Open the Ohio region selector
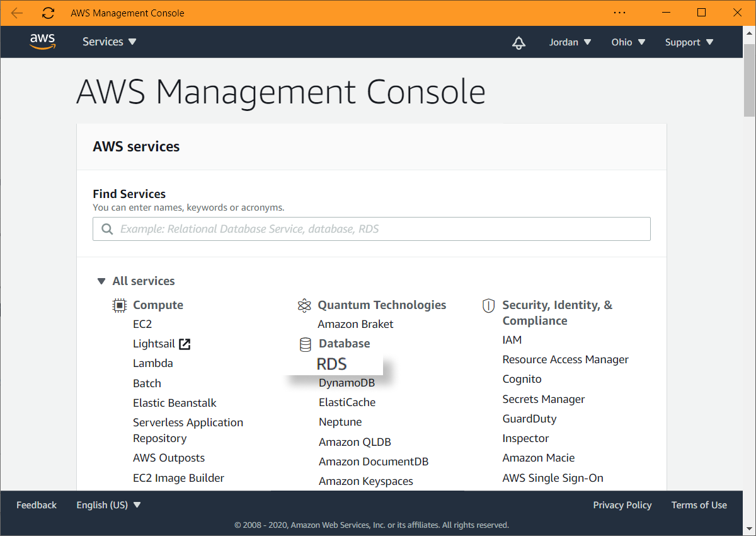This screenshot has width=756, height=536. tap(628, 42)
